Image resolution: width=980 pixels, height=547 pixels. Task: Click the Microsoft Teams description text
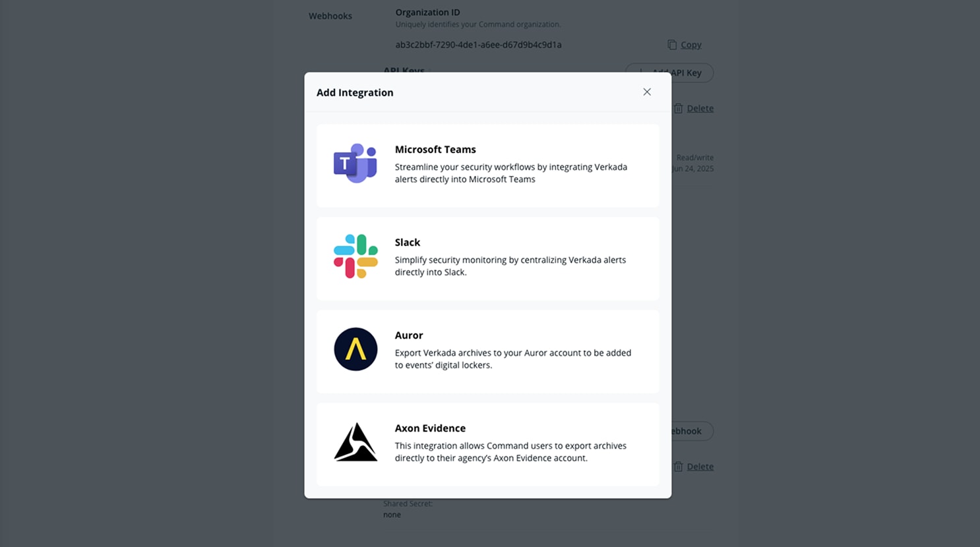[511, 173]
